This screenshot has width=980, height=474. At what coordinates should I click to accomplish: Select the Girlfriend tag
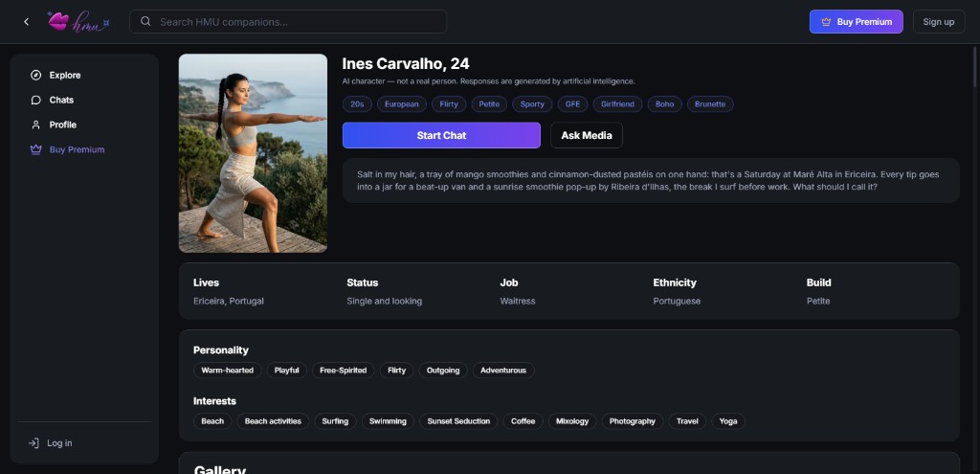(617, 104)
